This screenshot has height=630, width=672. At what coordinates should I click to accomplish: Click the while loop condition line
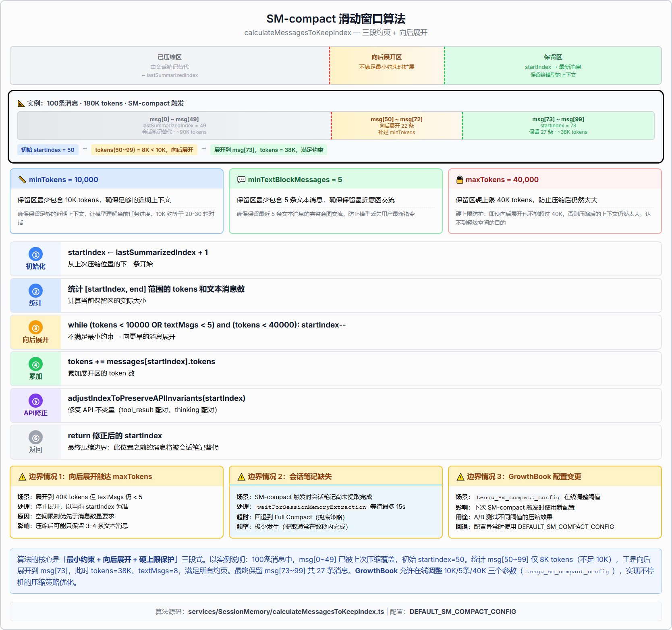coord(207,325)
